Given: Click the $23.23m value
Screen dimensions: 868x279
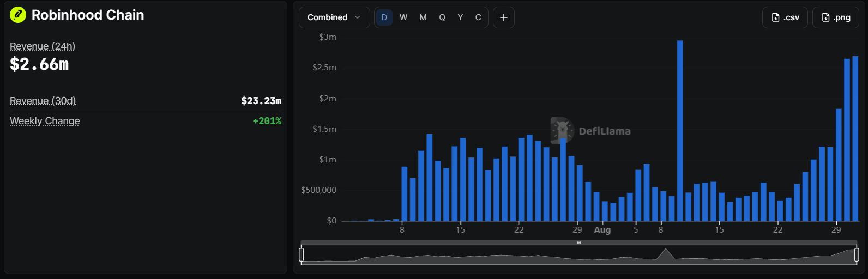Looking at the screenshot, I should click(261, 101).
